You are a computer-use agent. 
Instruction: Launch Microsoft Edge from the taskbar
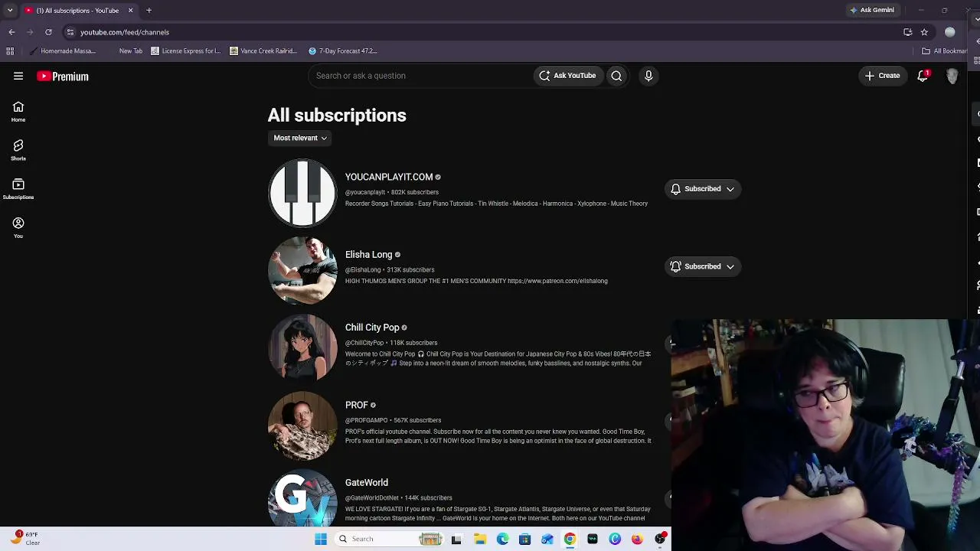pyautogui.click(x=502, y=539)
